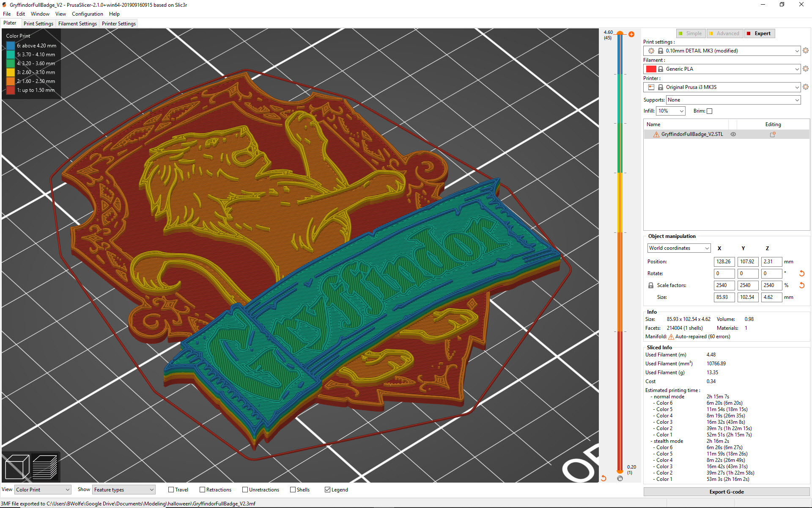Click the 'Auto-repaired (60 errors)' text
Viewport: 812px width, 508px height.
[x=703, y=337]
